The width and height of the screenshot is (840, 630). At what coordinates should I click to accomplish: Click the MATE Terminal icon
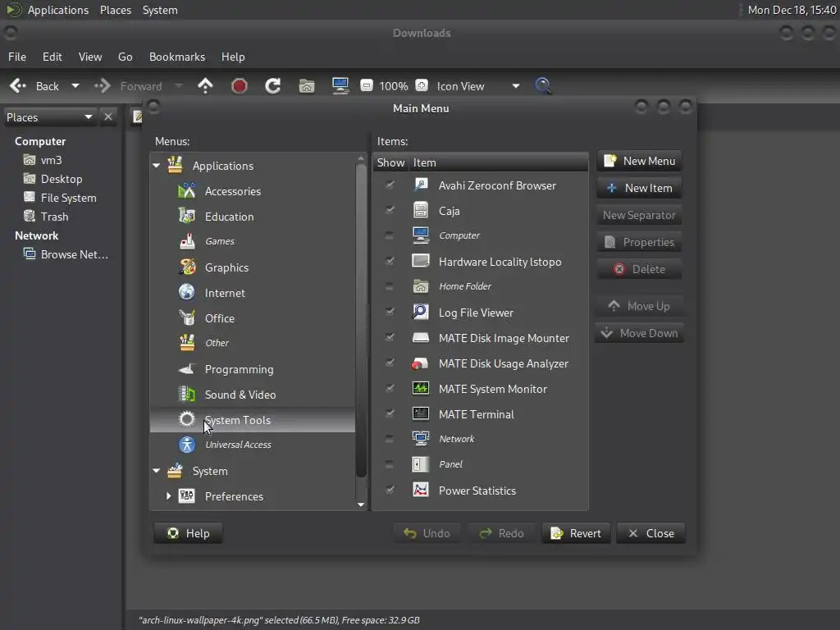(421, 413)
